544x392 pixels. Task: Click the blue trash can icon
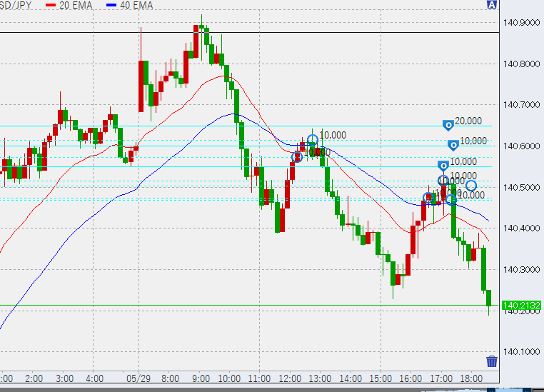click(491, 361)
